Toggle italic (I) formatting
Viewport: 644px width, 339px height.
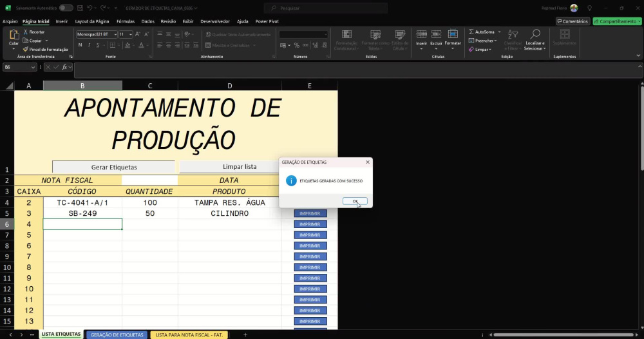[89, 45]
